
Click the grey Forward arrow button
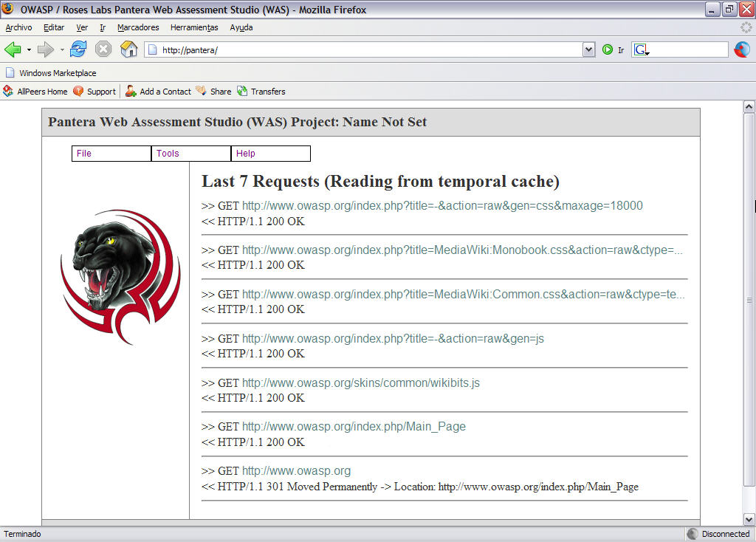(x=46, y=49)
